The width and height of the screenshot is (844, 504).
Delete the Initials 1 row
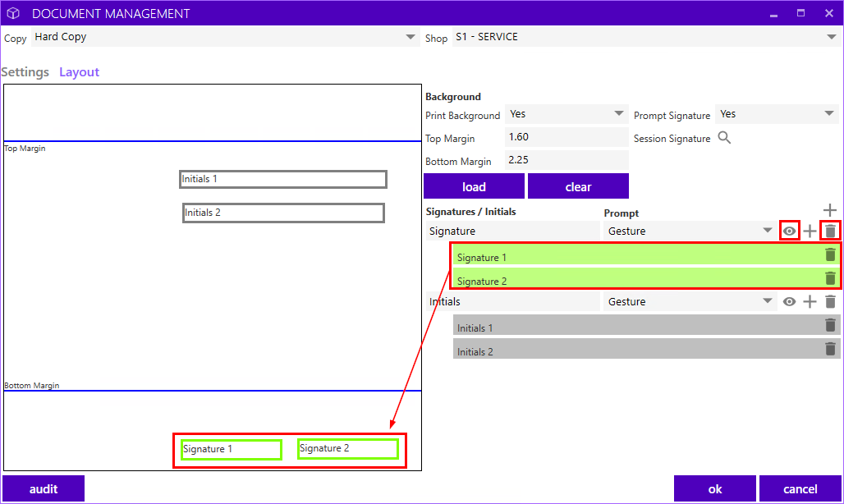[x=831, y=325]
